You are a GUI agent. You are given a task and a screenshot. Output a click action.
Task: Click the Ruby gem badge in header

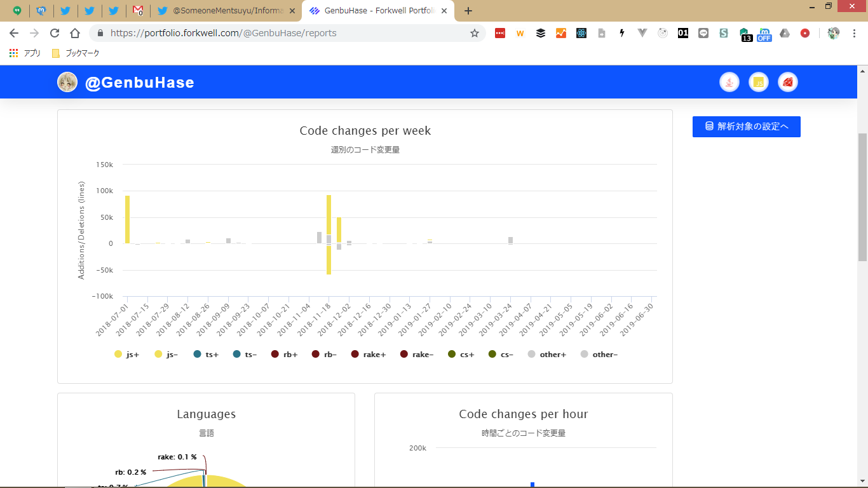[788, 82]
